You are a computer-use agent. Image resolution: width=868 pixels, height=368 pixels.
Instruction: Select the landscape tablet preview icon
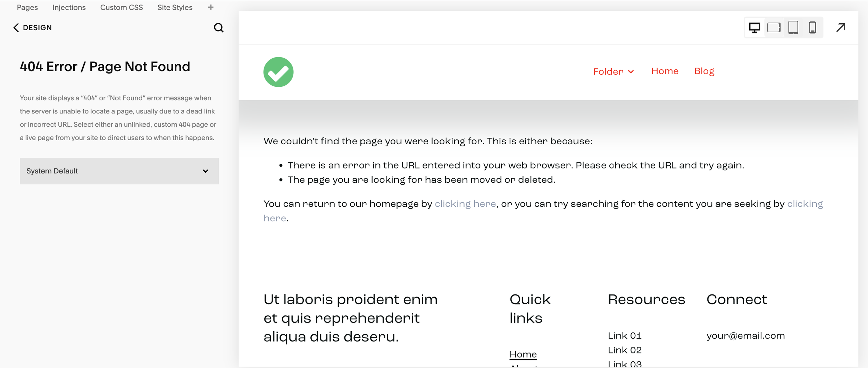coord(774,27)
